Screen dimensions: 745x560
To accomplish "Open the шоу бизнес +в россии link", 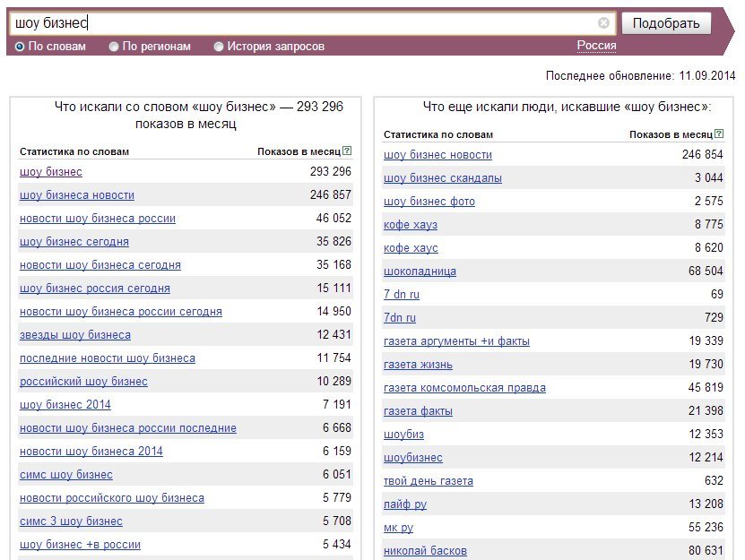I will point(80,544).
